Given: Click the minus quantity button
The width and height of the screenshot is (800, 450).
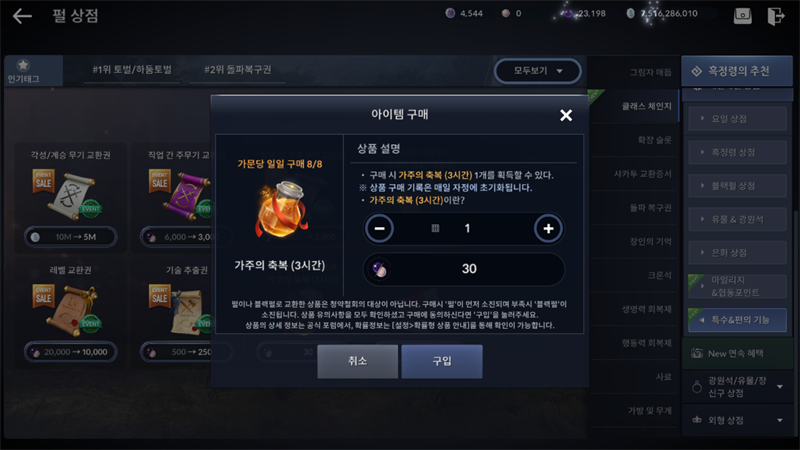Looking at the screenshot, I should click(x=379, y=229).
